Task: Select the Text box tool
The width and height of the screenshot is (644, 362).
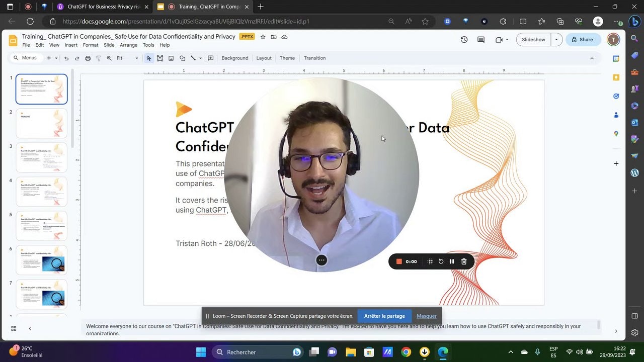Action: click(160, 58)
